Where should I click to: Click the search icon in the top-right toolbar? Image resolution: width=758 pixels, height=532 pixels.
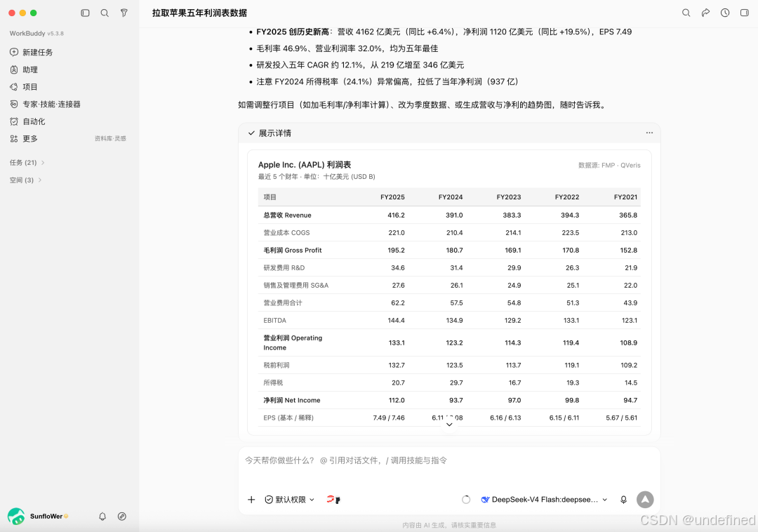point(686,13)
